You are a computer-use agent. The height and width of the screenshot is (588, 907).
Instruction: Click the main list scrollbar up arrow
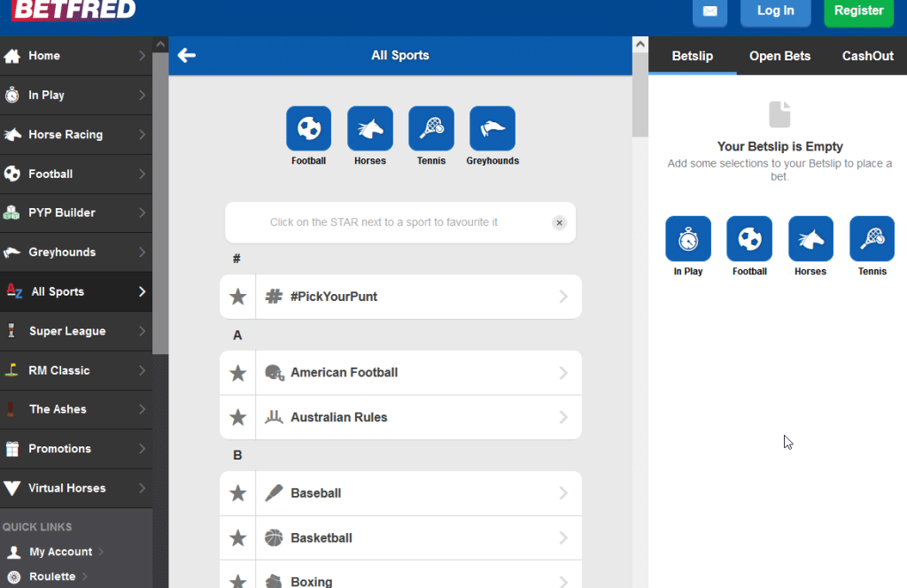coord(640,44)
